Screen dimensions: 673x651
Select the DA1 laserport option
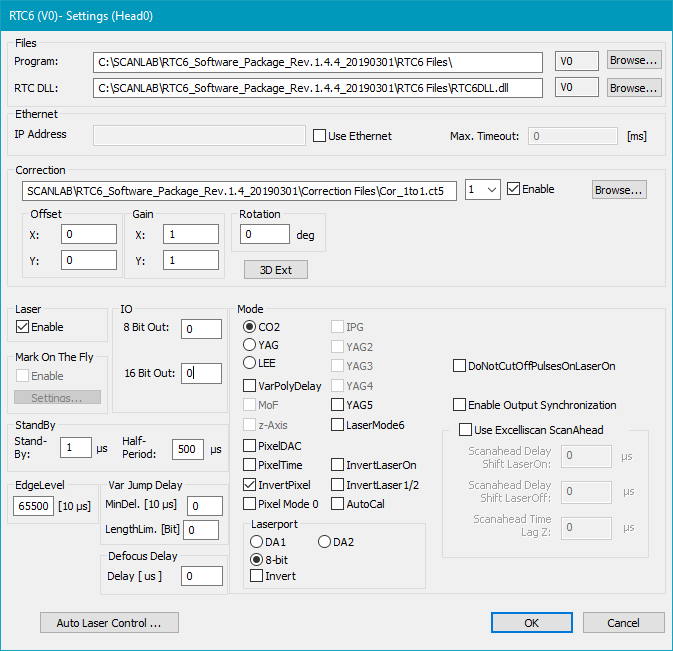257,541
